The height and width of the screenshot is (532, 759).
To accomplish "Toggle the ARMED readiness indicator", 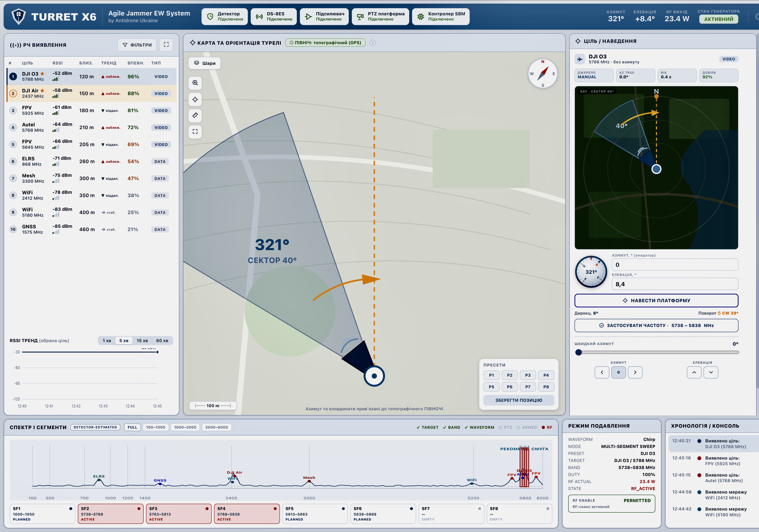I will [527, 427].
